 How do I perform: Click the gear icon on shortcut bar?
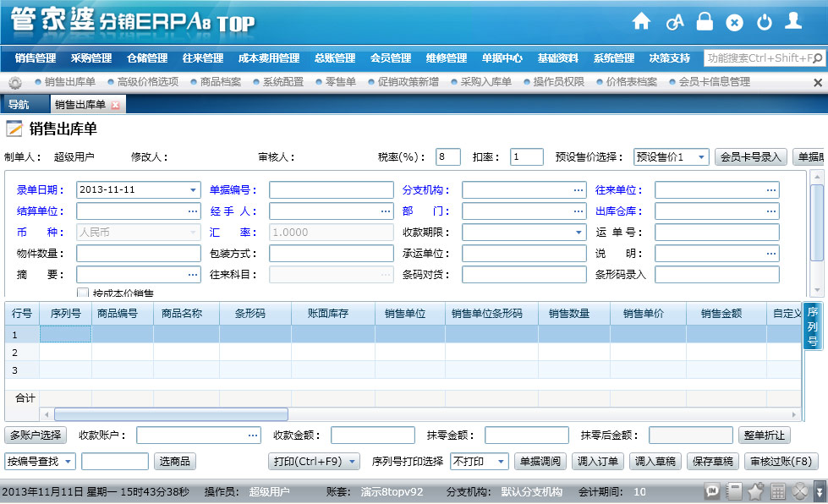(x=14, y=83)
